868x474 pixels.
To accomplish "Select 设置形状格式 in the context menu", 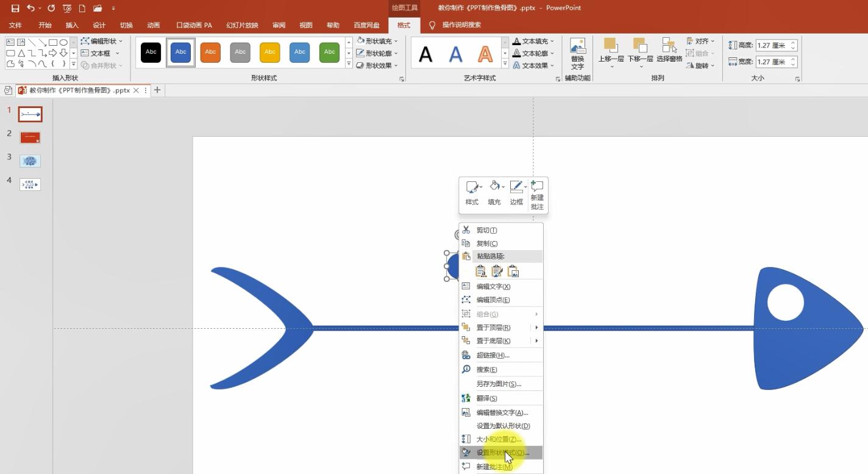I will pyautogui.click(x=502, y=453).
